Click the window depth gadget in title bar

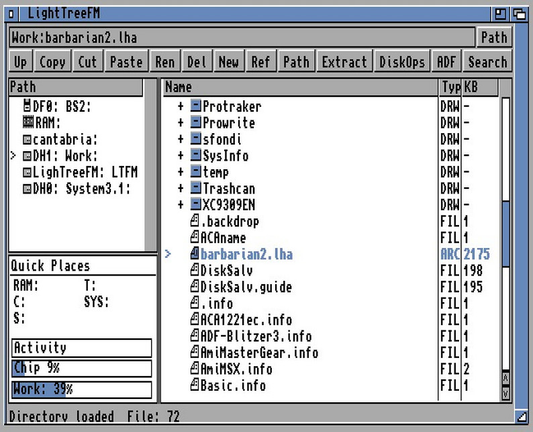(x=520, y=14)
